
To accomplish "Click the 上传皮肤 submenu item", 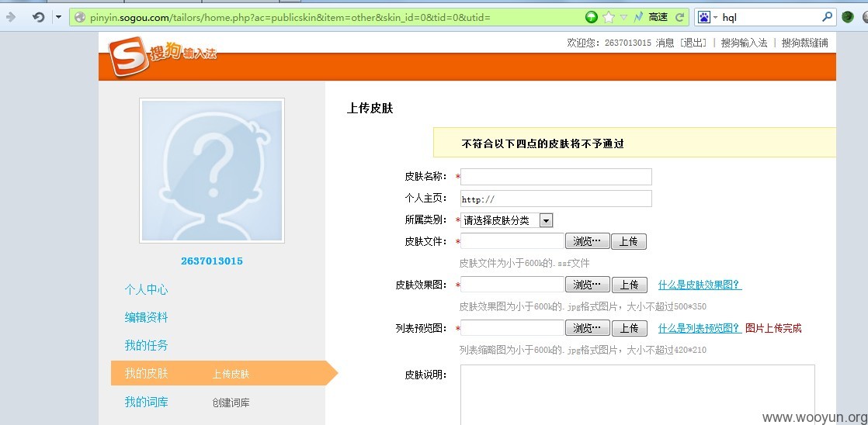I will [231, 374].
